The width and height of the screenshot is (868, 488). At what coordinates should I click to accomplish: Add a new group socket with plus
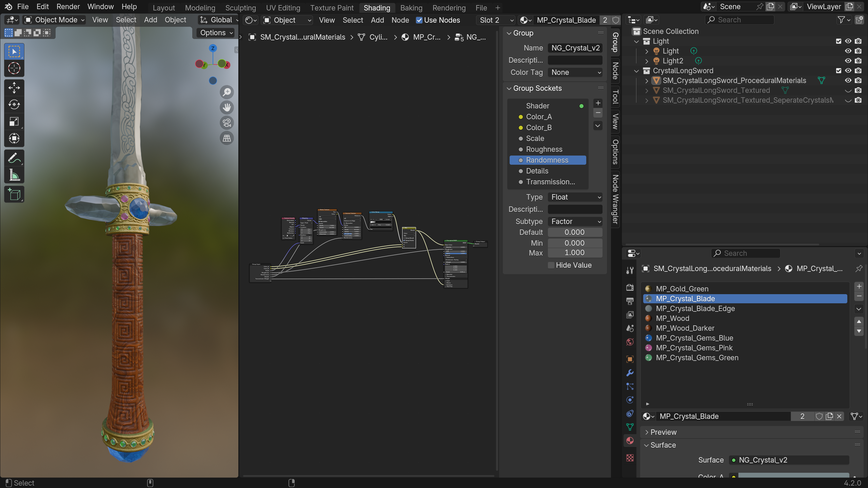598,103
